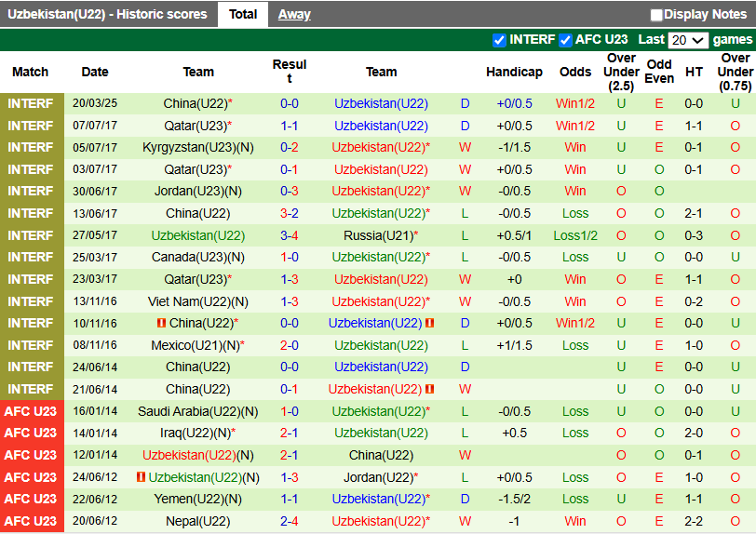Open Canada(U23)(N) team link
This screenshot has height=534, width=756.
pyautogui.click(x=198, y=258)
